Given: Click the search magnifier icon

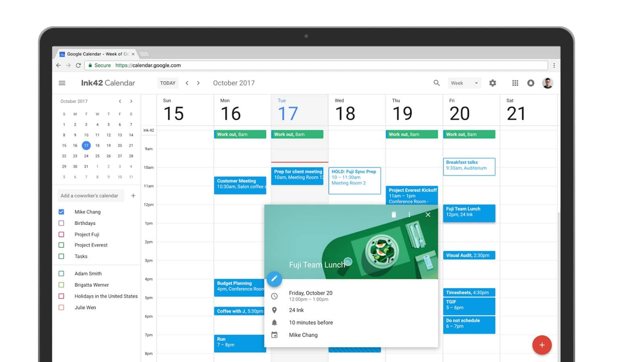Looking at the screenshot, I should coord(436,83).
